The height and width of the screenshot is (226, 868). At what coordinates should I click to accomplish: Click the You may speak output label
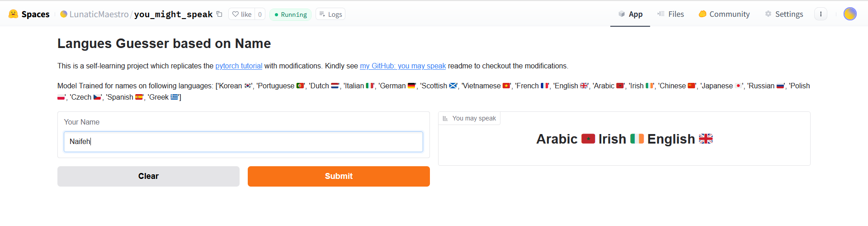click(x=469, y=118)
